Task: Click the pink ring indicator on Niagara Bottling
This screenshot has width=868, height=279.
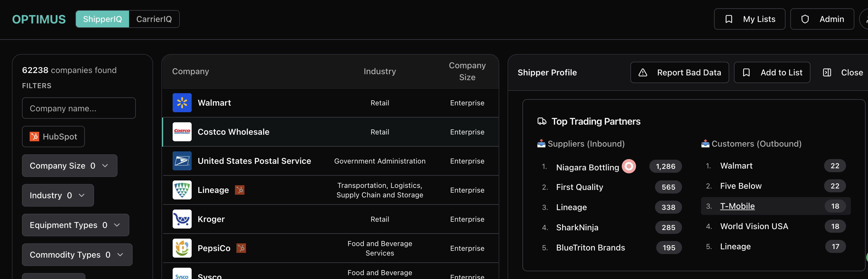Action: pos(628,166)
